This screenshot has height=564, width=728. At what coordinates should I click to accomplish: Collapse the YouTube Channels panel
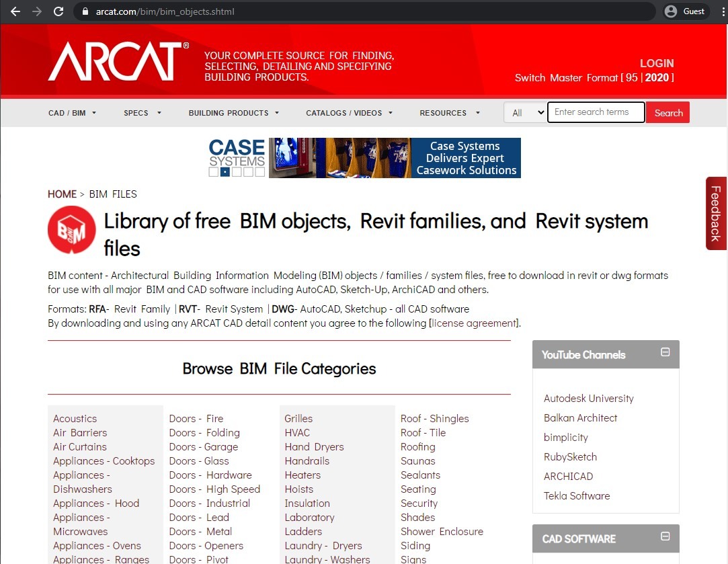point(664,352)
